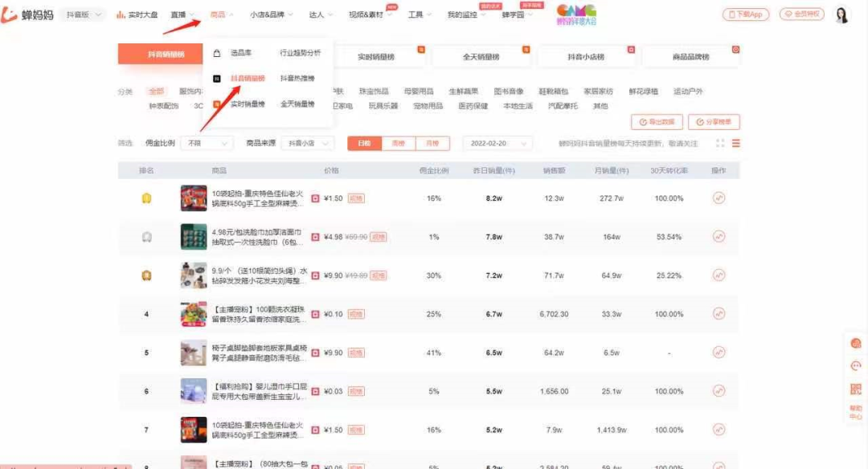The image size is (868, 469).
Task: Click the 椅子桌脚垫 product title
Action: click(259, 353)
